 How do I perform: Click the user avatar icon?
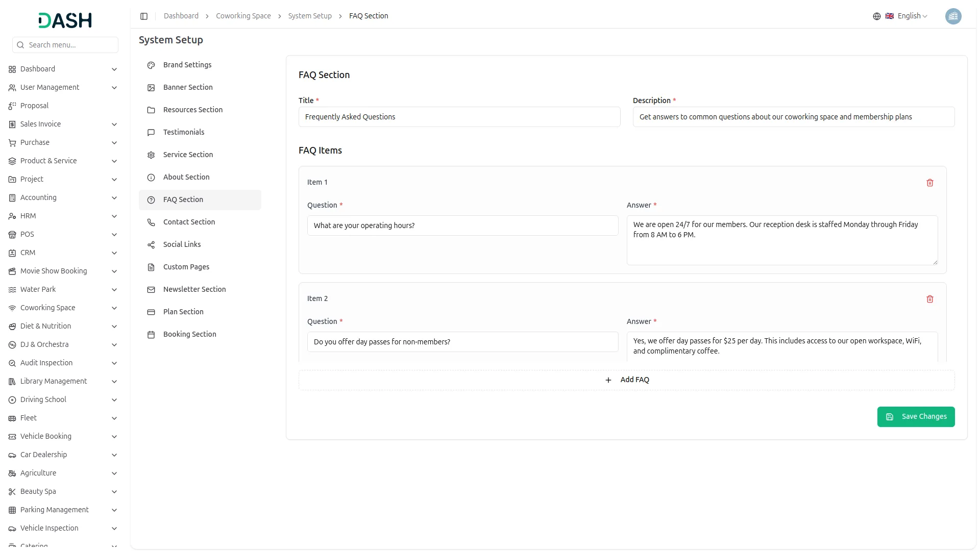953,16
